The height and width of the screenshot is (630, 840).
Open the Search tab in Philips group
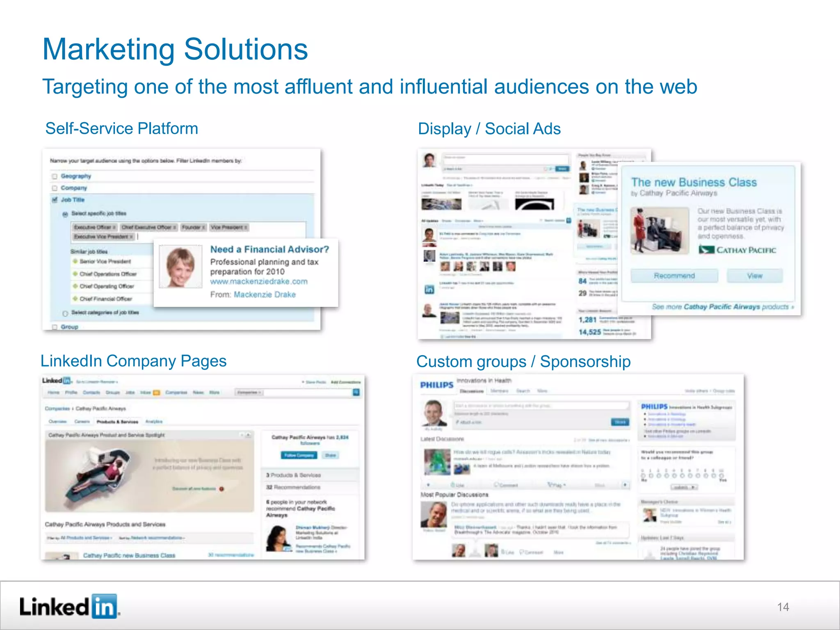coord(523,391)
